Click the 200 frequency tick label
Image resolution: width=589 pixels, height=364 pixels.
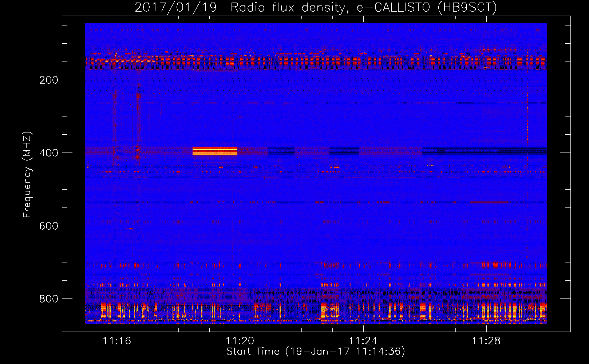point(49,80)
